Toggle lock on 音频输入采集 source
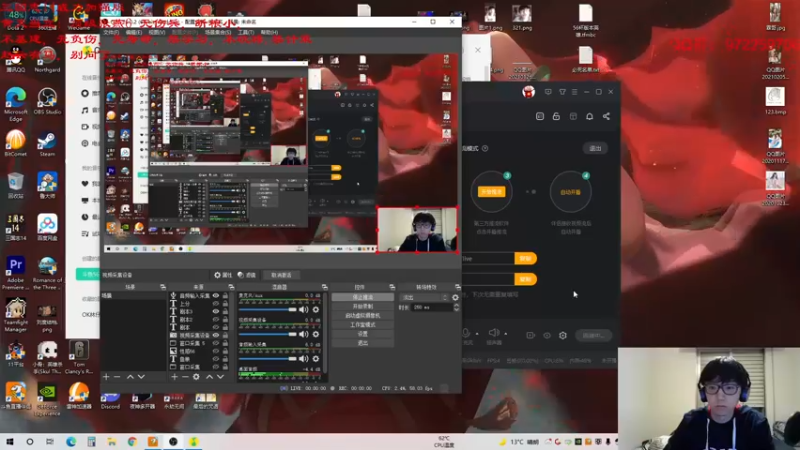 (x=225, y=295)
